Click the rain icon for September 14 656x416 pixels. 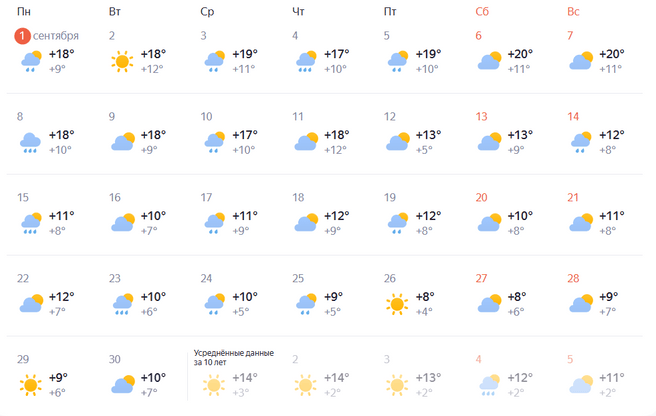coord(582,142)
